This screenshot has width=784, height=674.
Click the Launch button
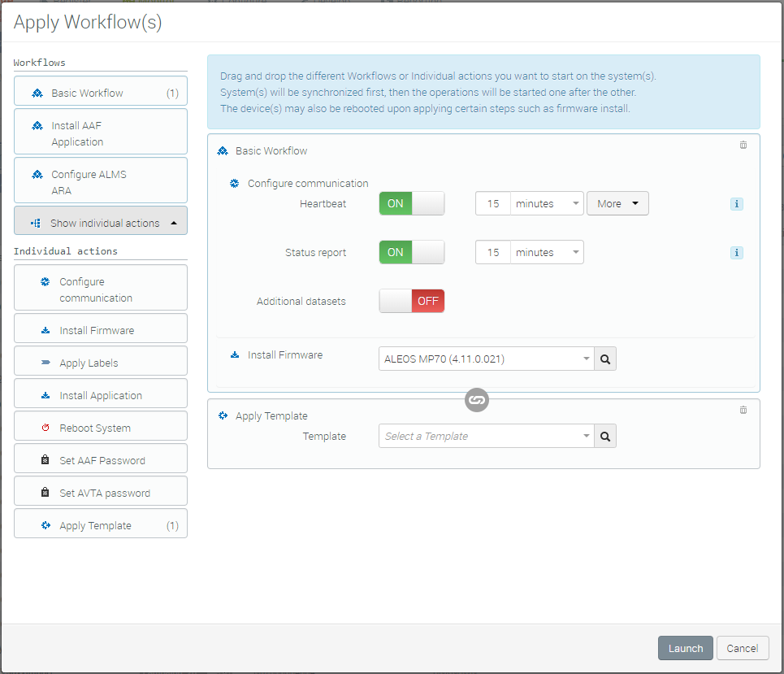[x=685, y=648]
